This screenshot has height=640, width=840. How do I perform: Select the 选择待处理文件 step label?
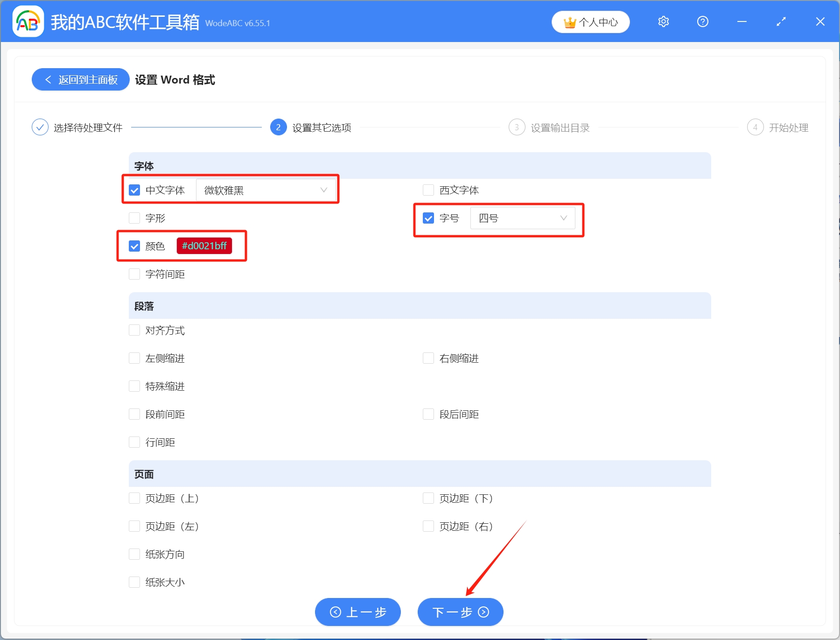point(88,127)
